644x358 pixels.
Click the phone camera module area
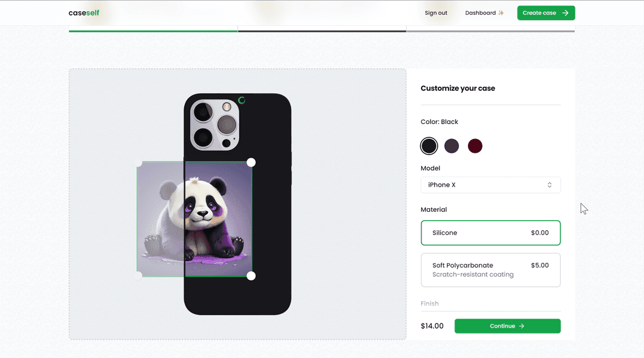pyautogui.click(x=215, y=124)
